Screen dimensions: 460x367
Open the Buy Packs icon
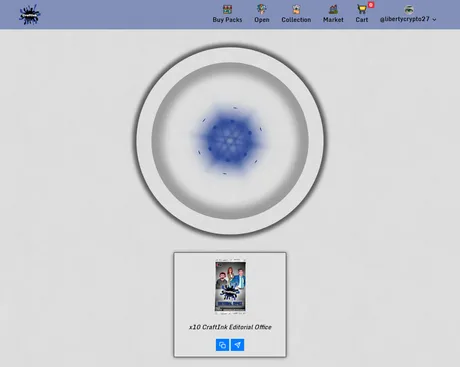click(x=227, y=9)
